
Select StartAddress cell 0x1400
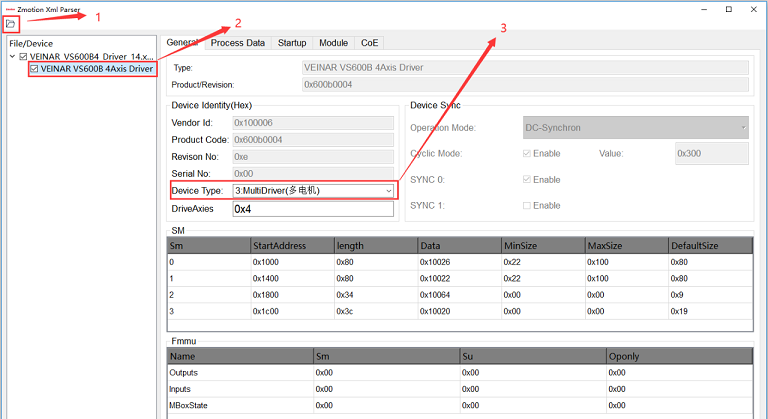click(292, 278)
